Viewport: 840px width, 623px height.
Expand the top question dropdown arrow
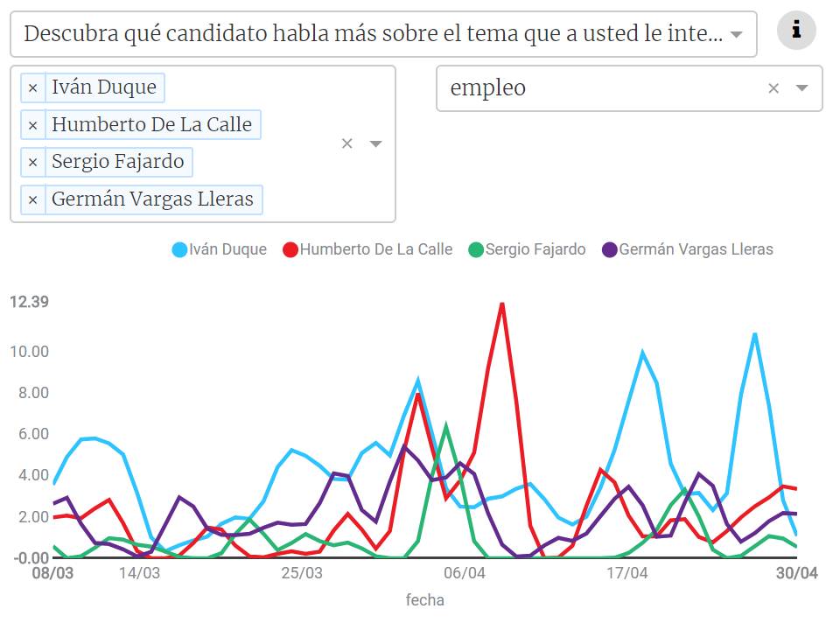click(737, 35)
